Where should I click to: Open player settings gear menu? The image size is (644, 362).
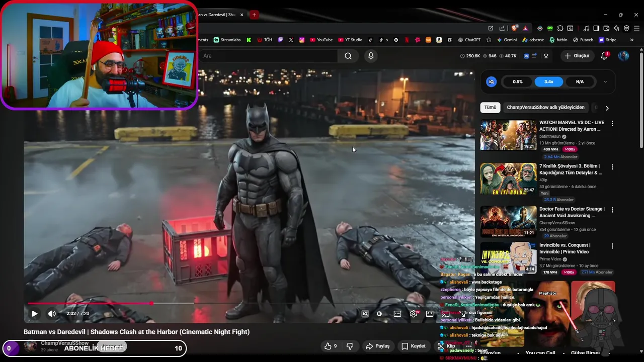click(414, 314)
